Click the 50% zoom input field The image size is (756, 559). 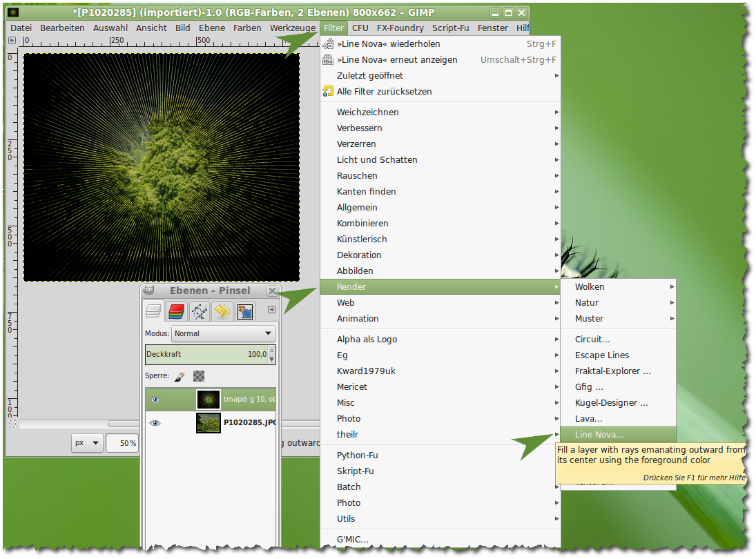pyautogui.click(x=123, y=443)
